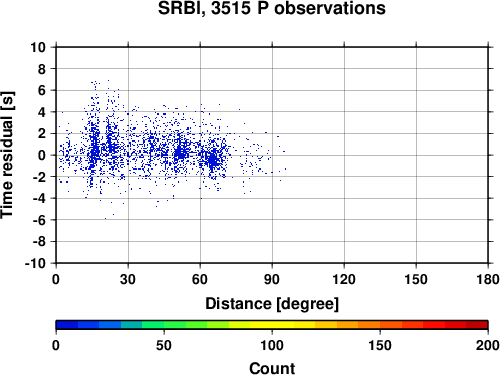
Task: Pick the yellow colorbar segment near 100
Action: (x=272, y=325)
